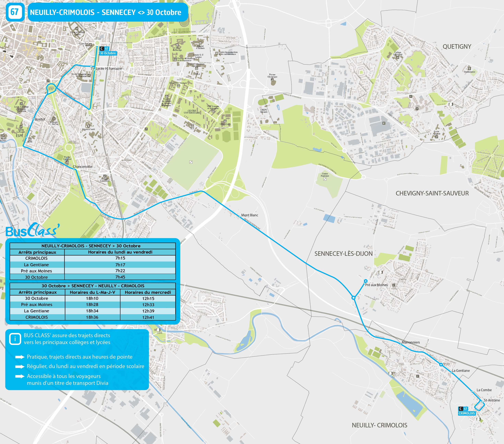Click the NEUILLY-CRIMOLOIS - SENNECEY title banner

105,12
